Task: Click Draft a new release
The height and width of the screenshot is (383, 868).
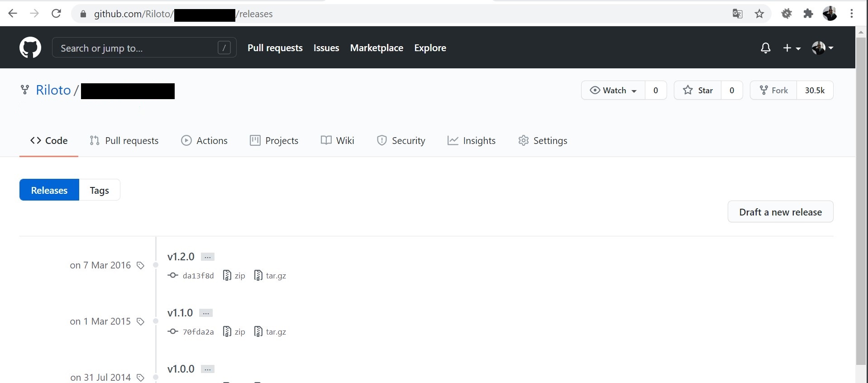Action: [781, 212]
